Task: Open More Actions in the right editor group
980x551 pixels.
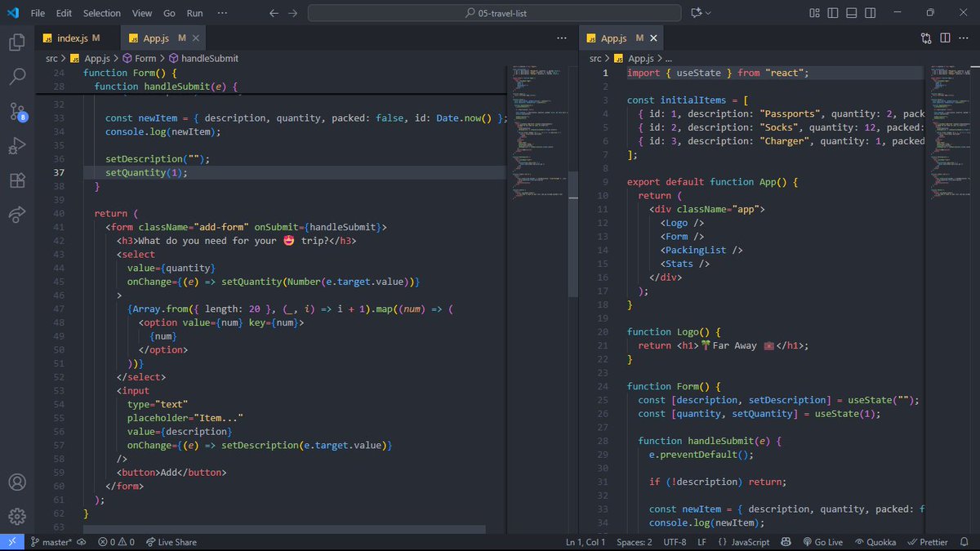Action: [964, 38]
